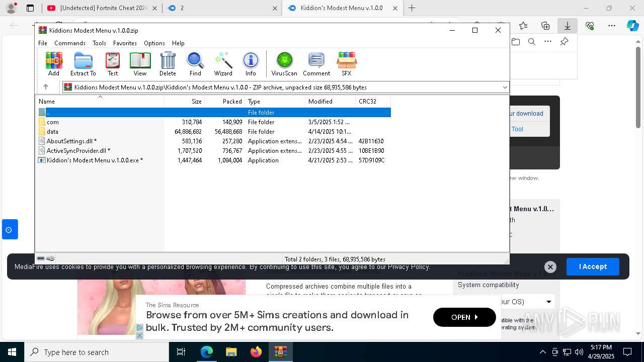Open Task View on the taskbar
Image resolution: width=644 pixels, height=362 pixels.
(182, 352)
